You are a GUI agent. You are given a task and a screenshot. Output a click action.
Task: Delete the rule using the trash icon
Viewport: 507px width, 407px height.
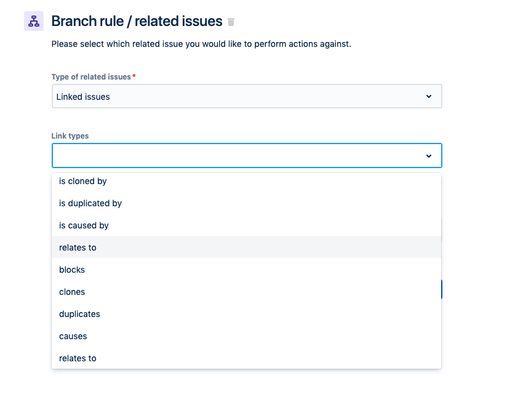point(231,22)
